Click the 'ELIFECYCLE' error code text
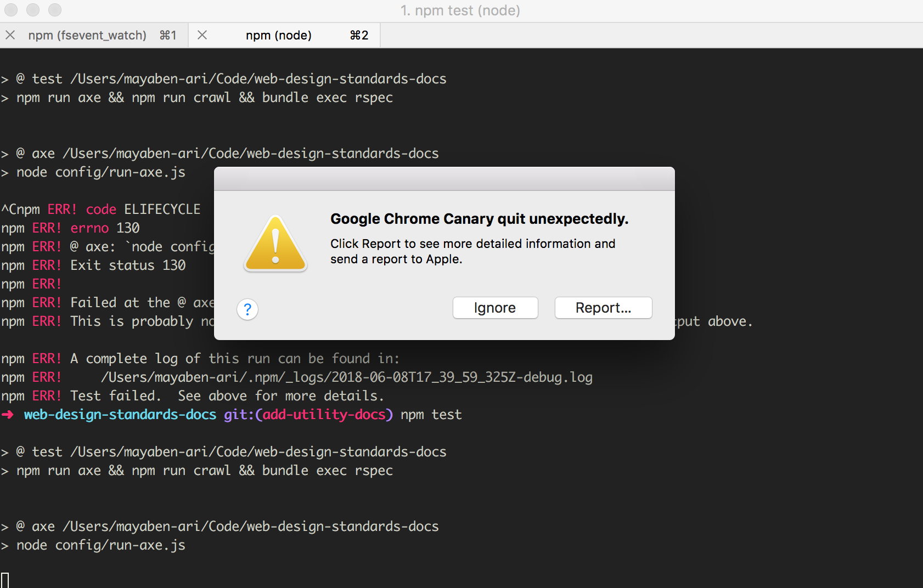Image resolution: width=923 pixels, height=588 pixels. (x=162, y=210)
